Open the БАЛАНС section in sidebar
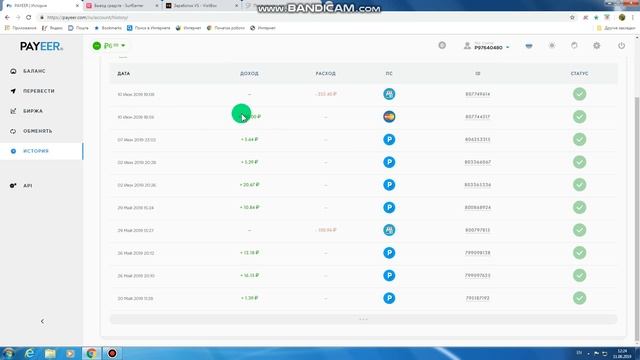Screen dimensions: 640x360 click(34, 71)
